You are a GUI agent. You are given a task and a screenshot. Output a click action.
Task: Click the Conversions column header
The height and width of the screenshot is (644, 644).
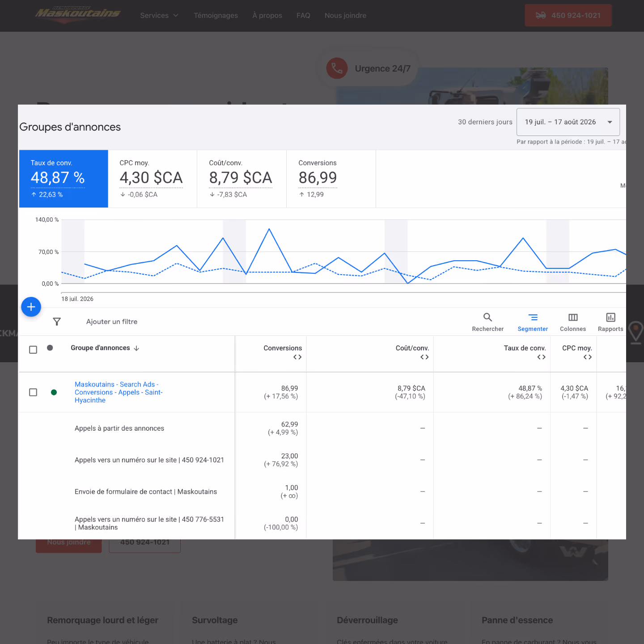[283, 348]
